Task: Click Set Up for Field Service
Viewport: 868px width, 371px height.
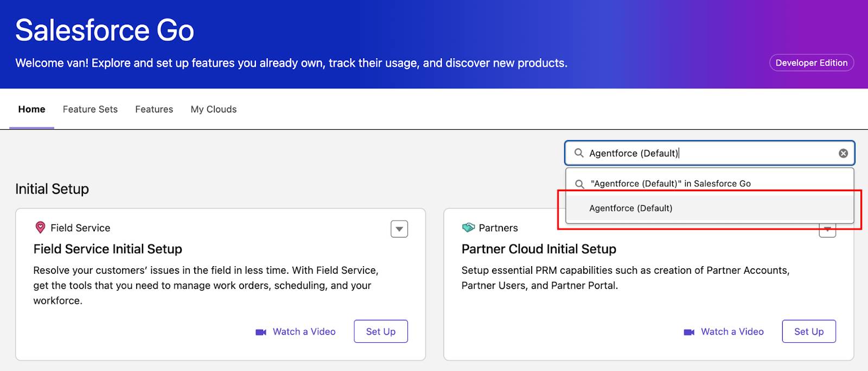Action: (381, 331)
